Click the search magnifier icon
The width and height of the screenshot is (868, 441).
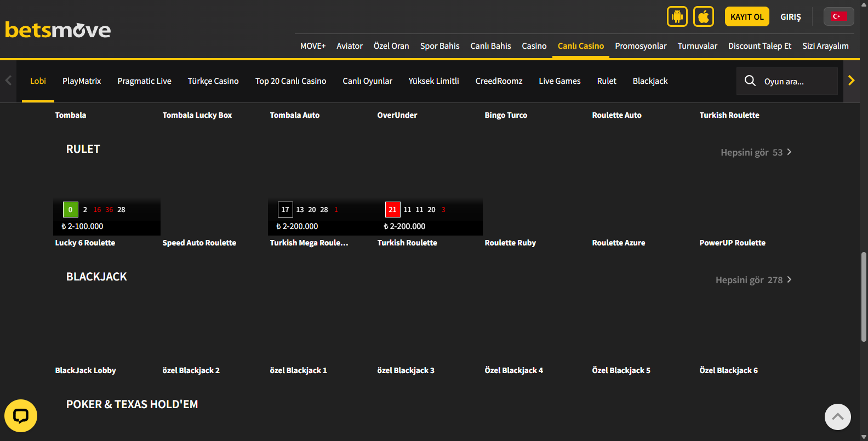pyautogui.click(x=750, y=81)
